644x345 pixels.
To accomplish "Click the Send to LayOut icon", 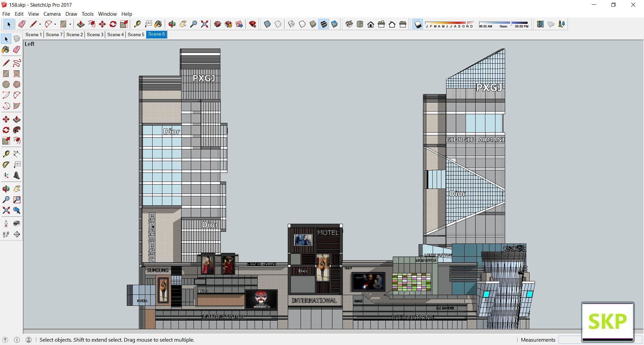I will pos(239,24).
